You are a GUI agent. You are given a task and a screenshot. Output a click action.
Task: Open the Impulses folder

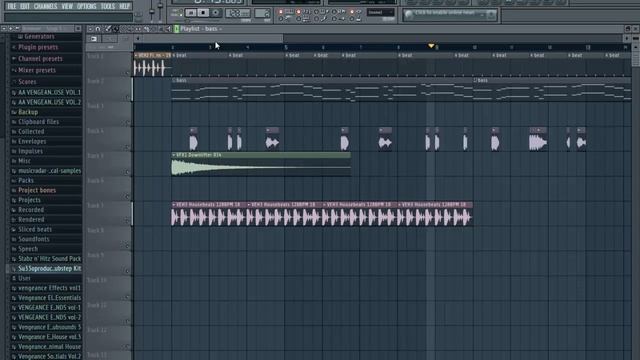(30, 151)
